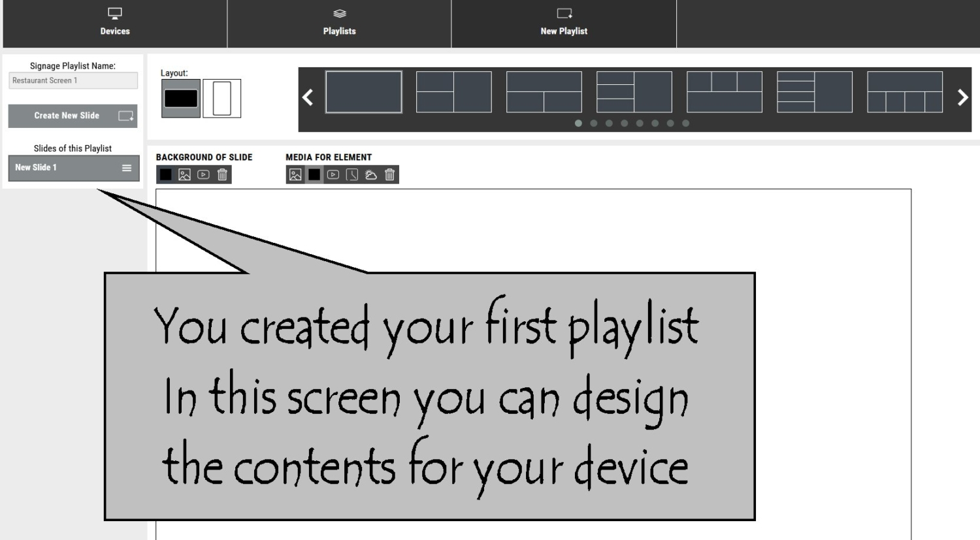Click the Create New Slide button
The height and width of the screenshot is (540, 980).
[73, 116]
